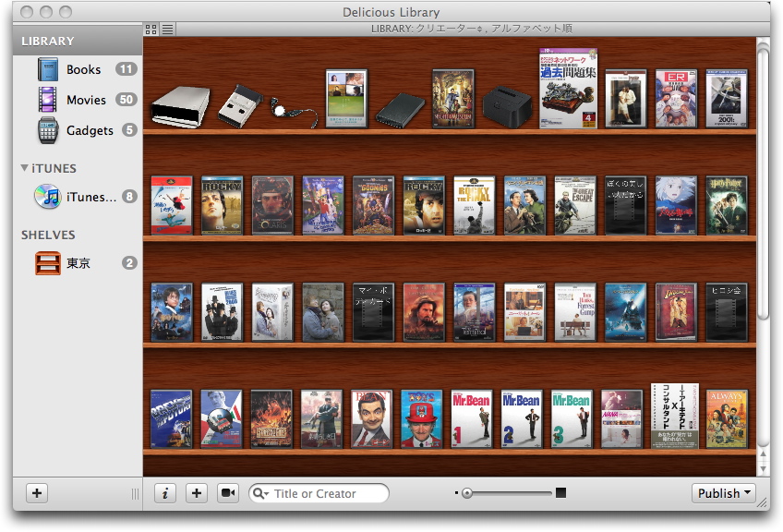Image resolution: width=783 pixels, height=532 pixels.
Task: Select the Toys movie cover
Action: (x=422, y=419)
